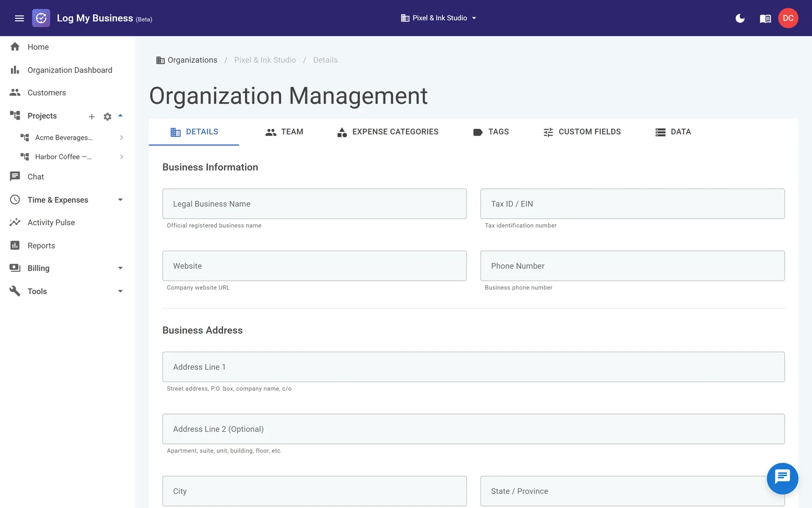Click the Tax ID / EIN field
The height and width of the screenshot is (508, 812).
pyautogui.click(x=632, y=204)
